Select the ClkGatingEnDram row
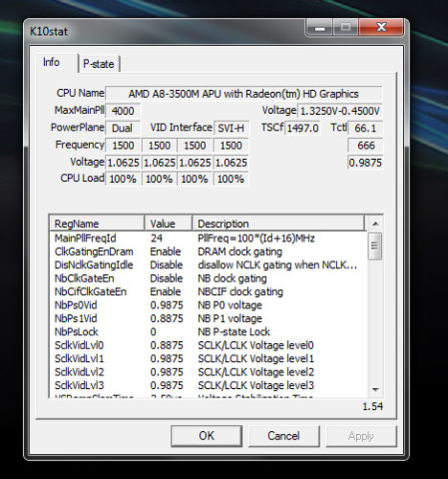 click(208, 252)
